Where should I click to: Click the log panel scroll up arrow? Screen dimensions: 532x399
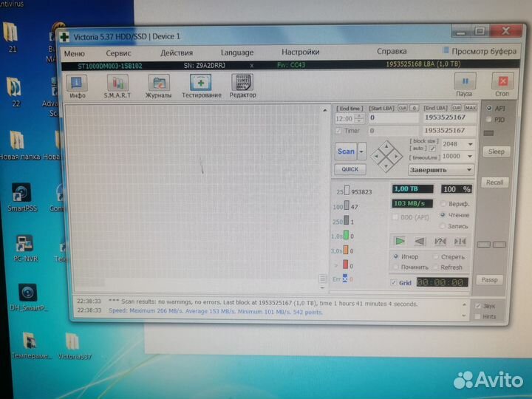point(464,304)
